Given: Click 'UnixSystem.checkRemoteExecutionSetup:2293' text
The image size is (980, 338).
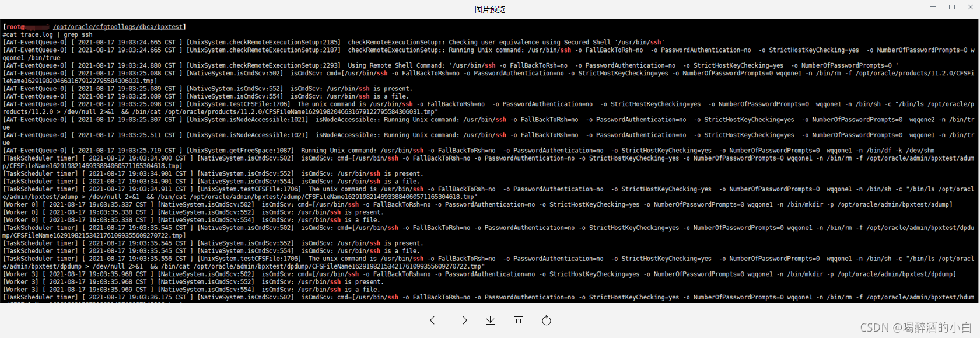Looking at the screenshot, I should (264, 65).
